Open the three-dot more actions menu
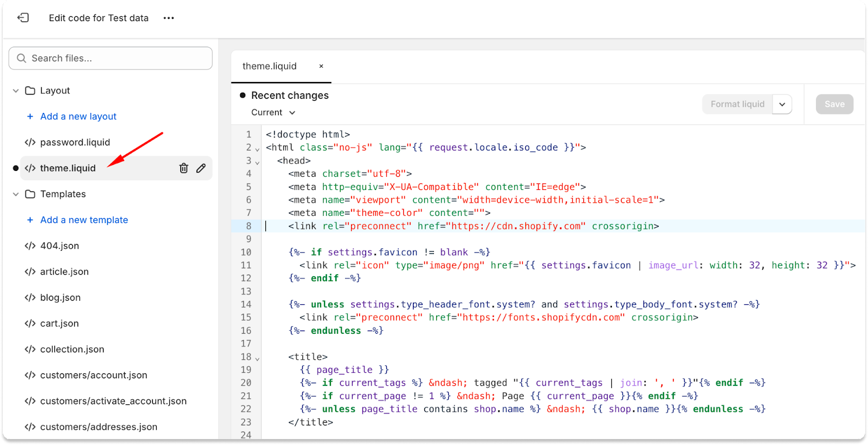Screen dimensions: 868x445 [169, 18]
